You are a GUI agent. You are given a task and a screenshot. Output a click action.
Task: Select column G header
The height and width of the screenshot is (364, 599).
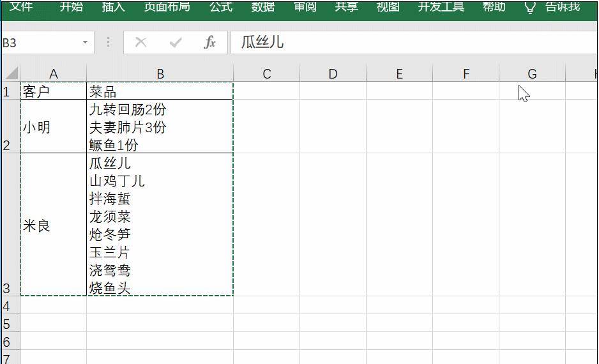[532, 73]
